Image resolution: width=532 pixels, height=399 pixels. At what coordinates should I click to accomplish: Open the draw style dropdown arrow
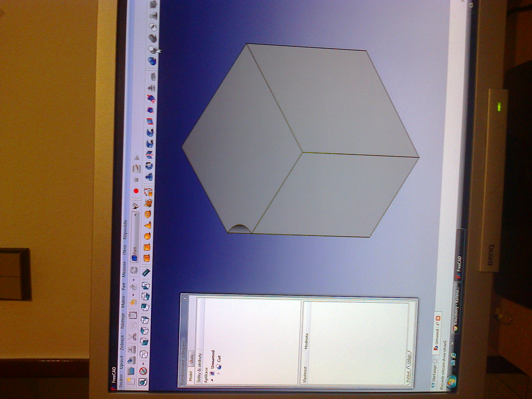143,363
